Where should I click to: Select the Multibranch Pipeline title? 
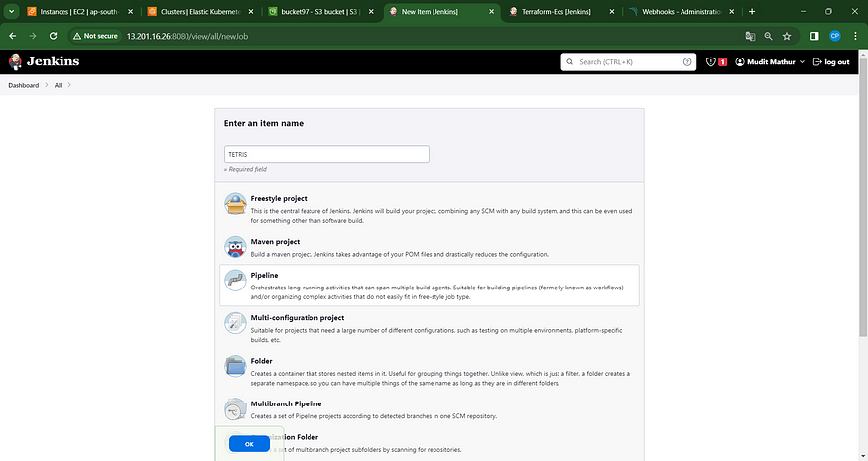(x=286, y=404)
